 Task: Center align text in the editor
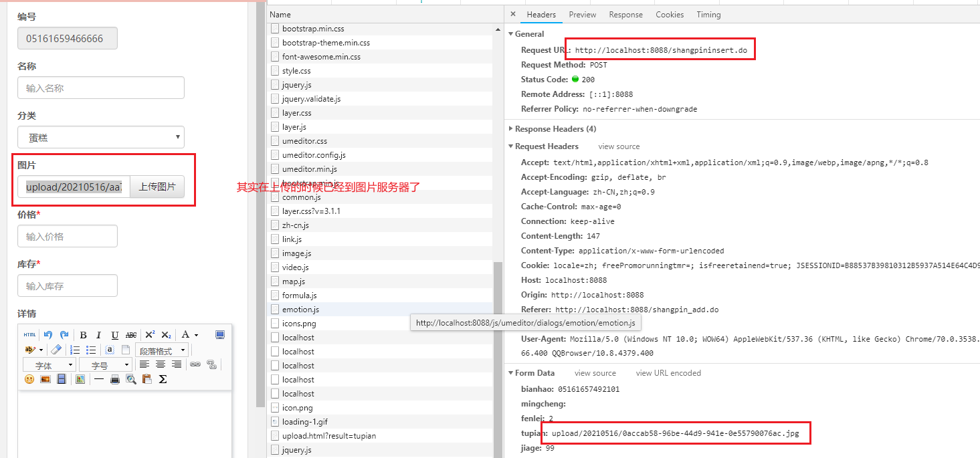pos(161,364)
